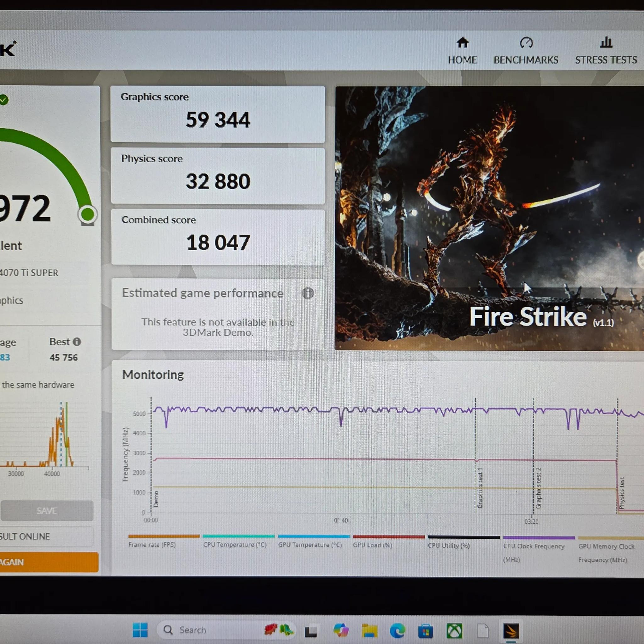Toggle the CPU Temperature chart series
The width and height of the screenshot is (644, 644).
238,541
